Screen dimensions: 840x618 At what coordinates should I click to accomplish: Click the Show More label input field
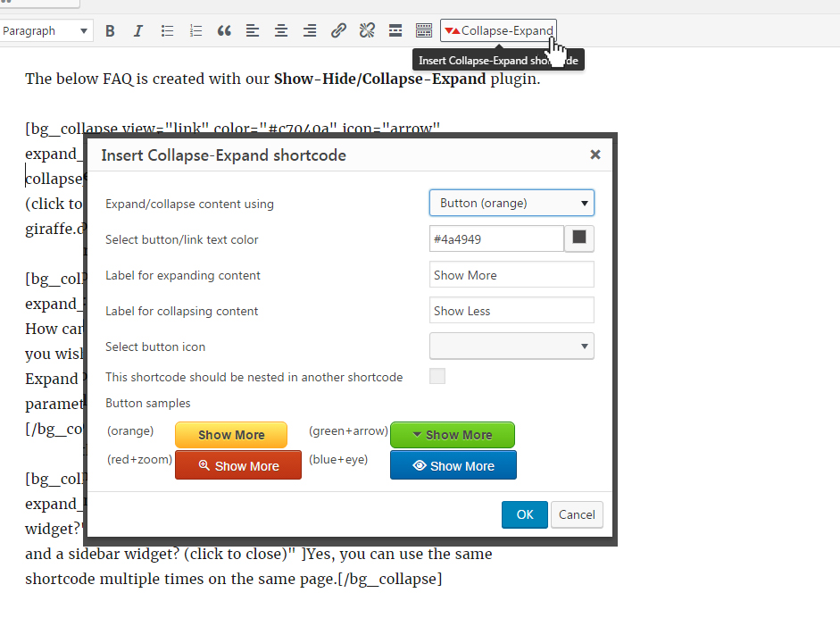511,275
